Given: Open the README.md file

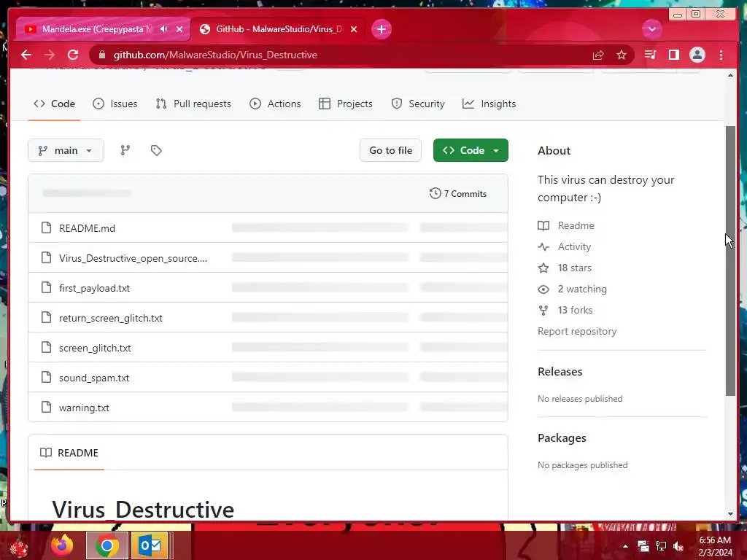Looking at the screenshot, I should [x=88, y=228].
